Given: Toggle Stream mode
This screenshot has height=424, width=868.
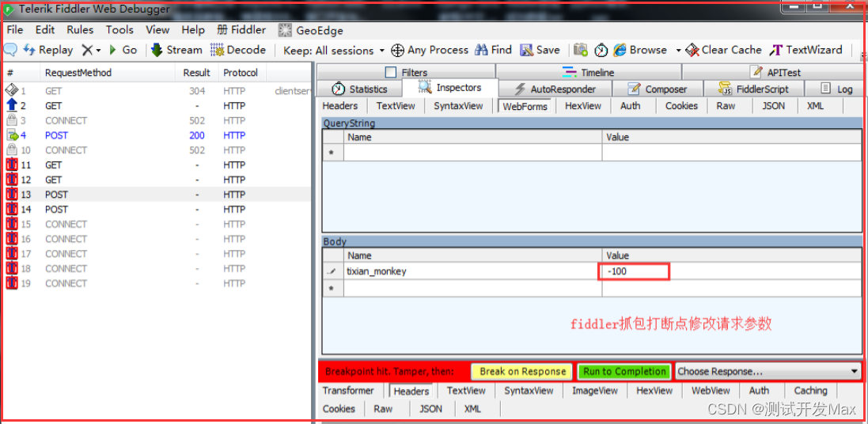Looking at the screenshot, I should point(176,50).
